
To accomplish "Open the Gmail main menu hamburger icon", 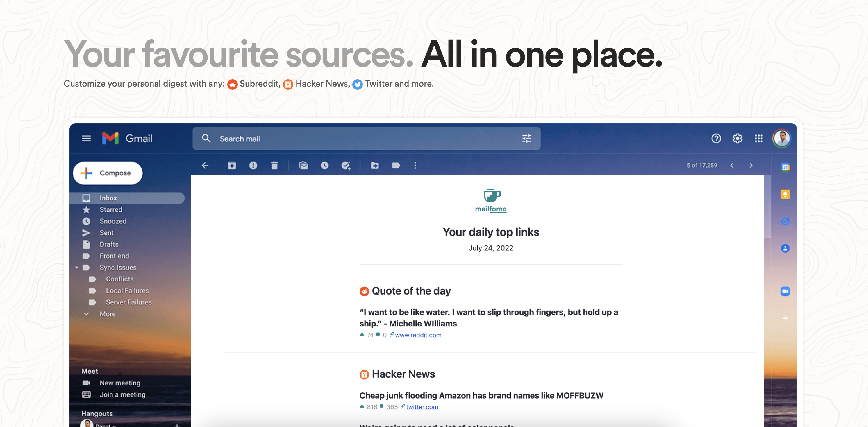I will pos(86,138).
